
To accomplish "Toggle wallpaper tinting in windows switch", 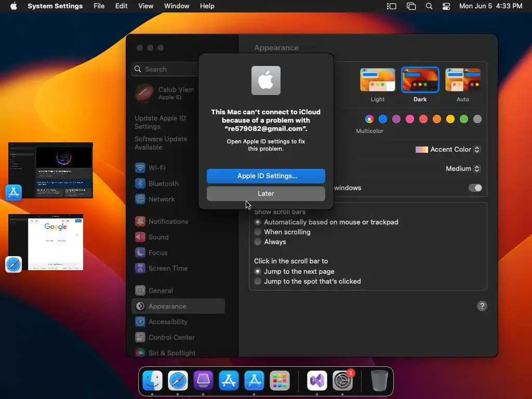I will (x=475, y=188).
